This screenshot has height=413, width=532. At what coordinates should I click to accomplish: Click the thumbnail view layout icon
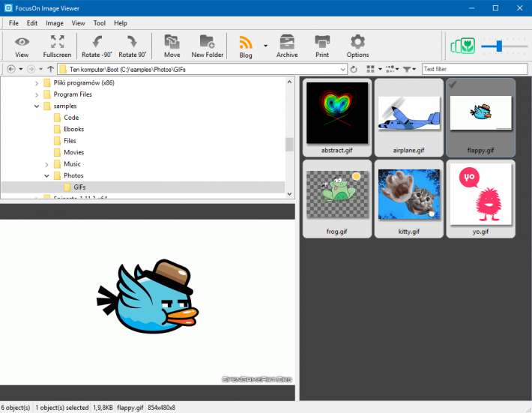click(x=370, y=69)
